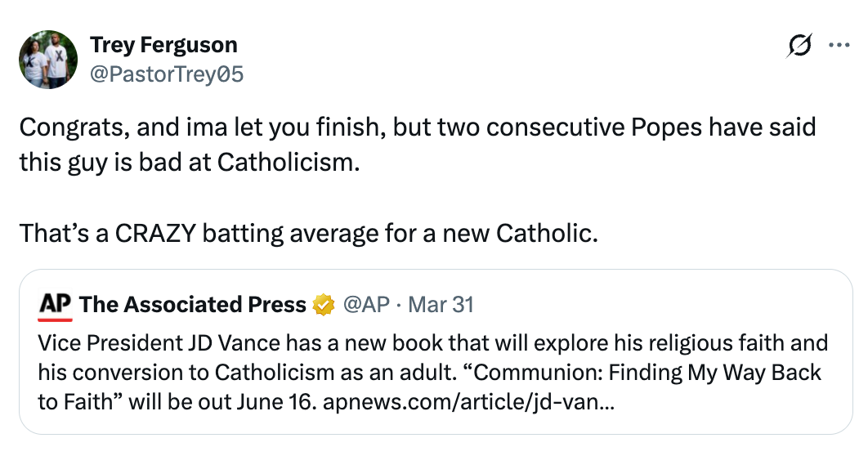Click the gold verified badge icon
The height and width of the screenshot is (456, 868).
click(x=324, y=306)
